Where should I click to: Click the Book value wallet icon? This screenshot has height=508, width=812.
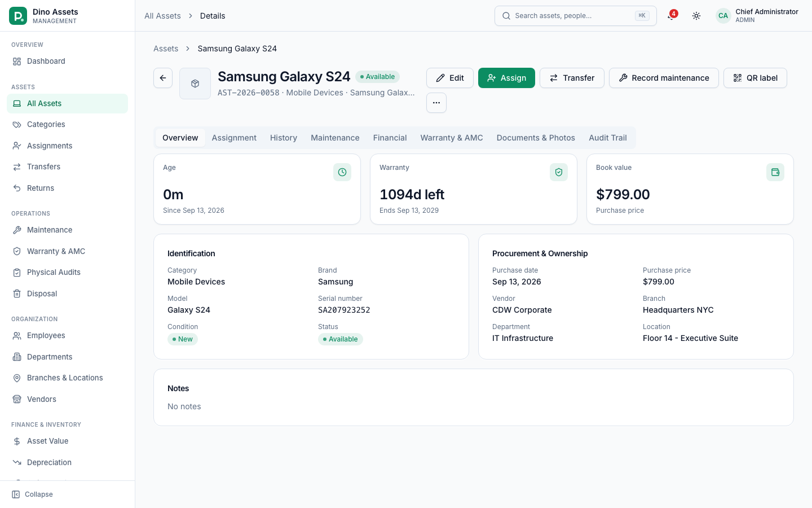(x=775, y=172)
